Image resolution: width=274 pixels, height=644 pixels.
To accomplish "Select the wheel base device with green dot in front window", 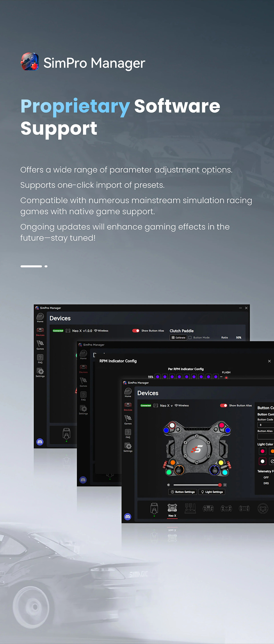I will pyautogui.click(x=154, y=508).
